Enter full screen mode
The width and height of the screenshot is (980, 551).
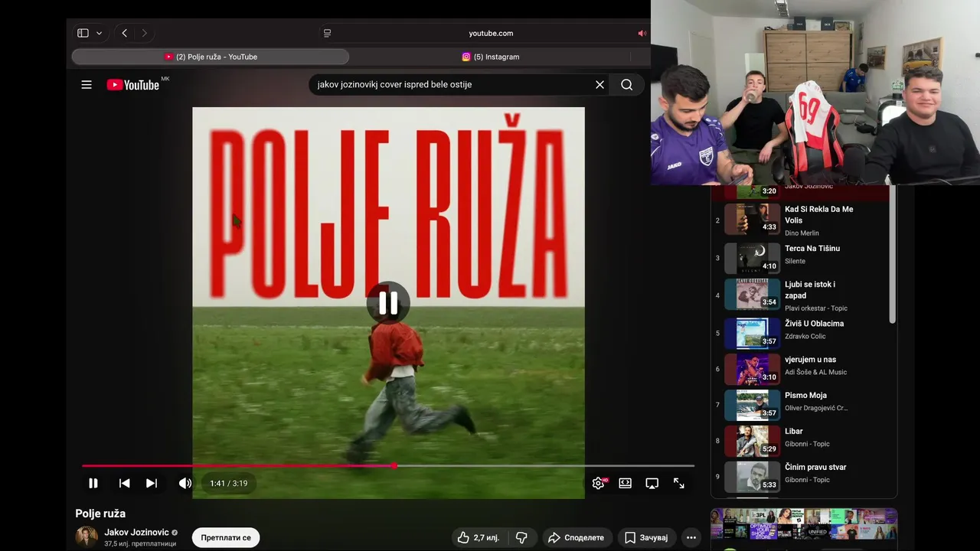pos(679,483)
